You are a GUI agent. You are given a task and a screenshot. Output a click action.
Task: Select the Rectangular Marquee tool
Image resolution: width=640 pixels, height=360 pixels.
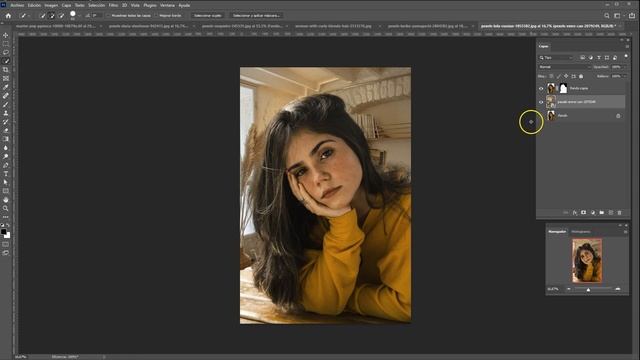tap(6, 44)
